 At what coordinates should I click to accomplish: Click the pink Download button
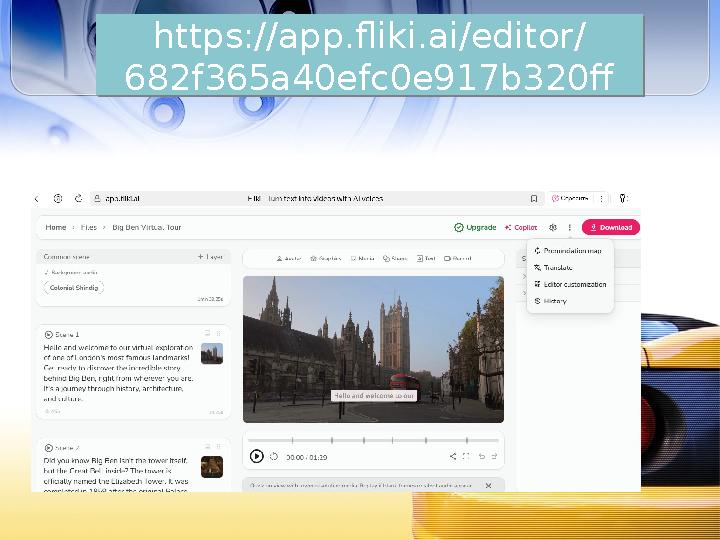611,227
